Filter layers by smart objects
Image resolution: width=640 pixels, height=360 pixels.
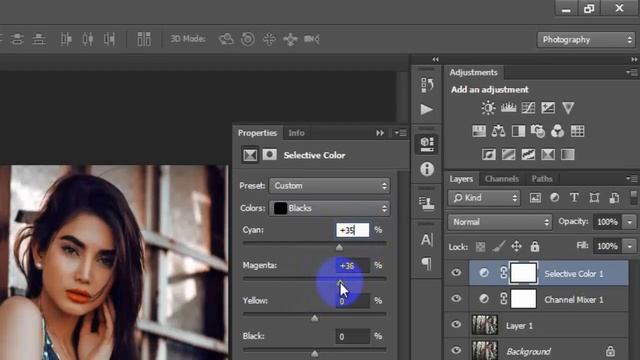tap(614, 198)
